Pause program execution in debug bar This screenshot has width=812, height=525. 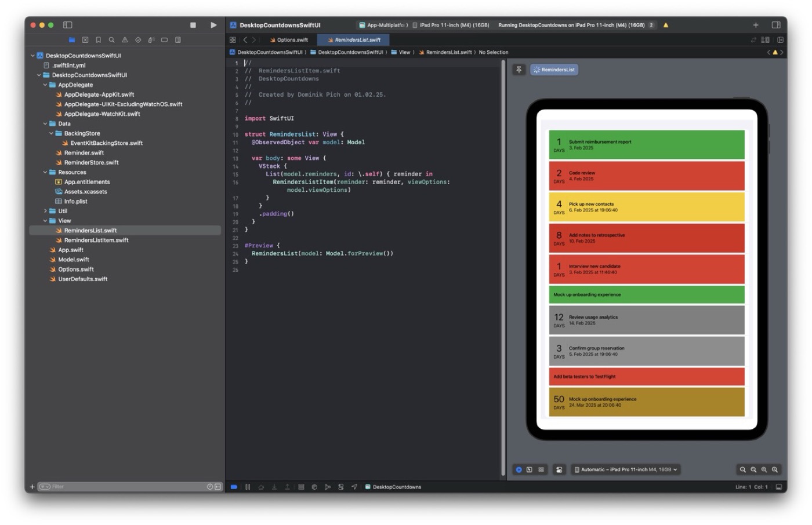pyautogui.click(x=248, y=487)
